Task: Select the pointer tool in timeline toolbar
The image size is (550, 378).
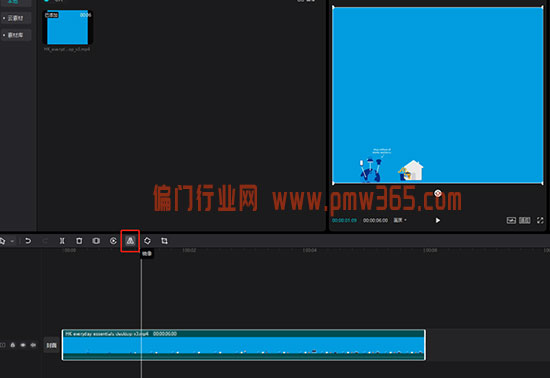Action: coord(2,241)
